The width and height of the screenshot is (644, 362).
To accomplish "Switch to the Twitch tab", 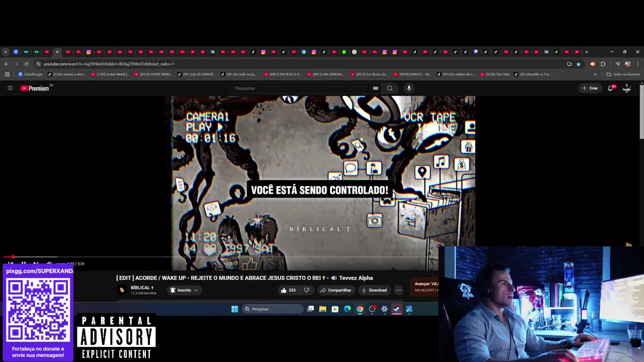I will [x=475, y=52].
